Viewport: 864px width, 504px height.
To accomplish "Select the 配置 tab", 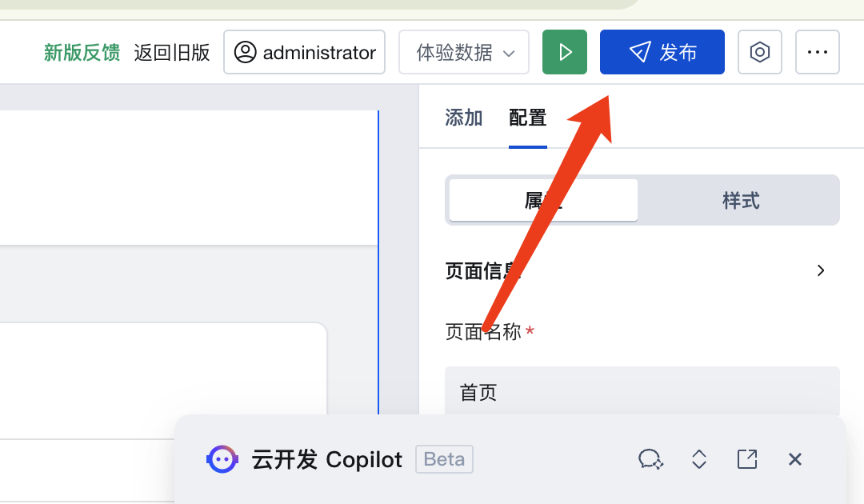I will click(x=527, y=118).
